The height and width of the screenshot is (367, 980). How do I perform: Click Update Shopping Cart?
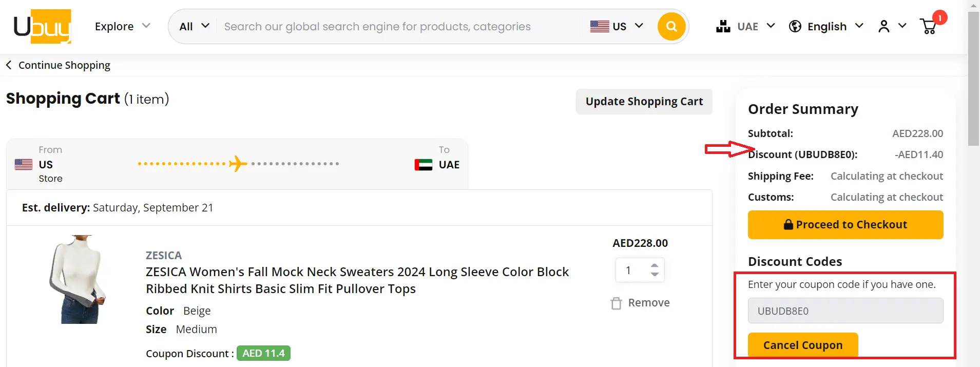pos(644,101)
